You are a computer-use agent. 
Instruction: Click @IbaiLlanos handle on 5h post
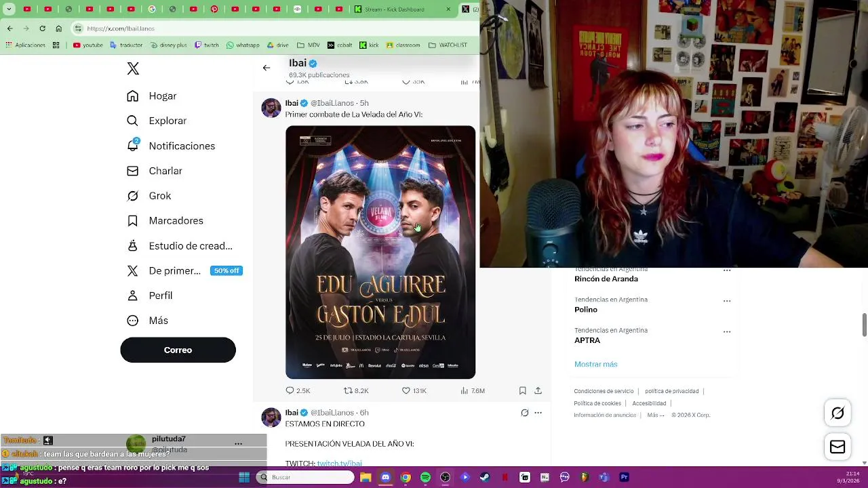[332, 103]
